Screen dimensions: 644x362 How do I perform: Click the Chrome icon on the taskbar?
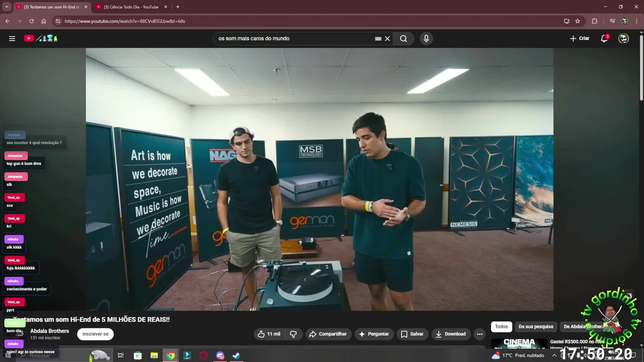click(x=171, y=355)
